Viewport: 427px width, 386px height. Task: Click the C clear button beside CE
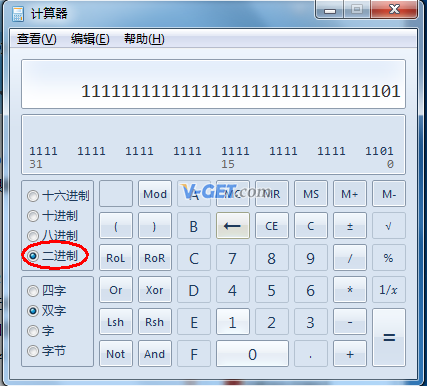pos(311,226)
